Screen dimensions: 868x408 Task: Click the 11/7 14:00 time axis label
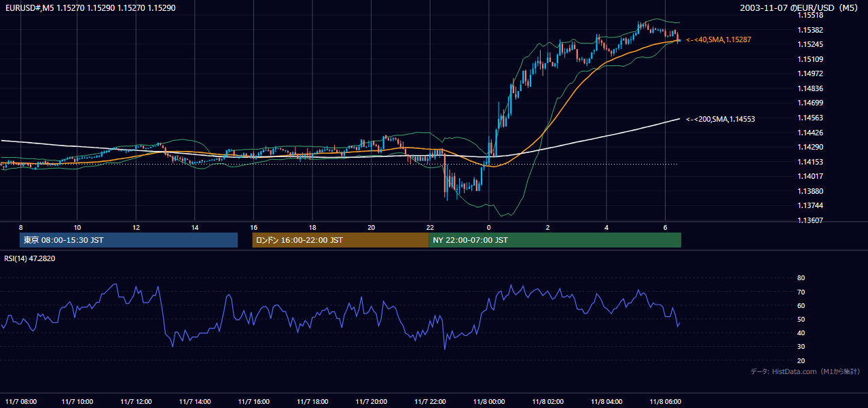(195, 401)
